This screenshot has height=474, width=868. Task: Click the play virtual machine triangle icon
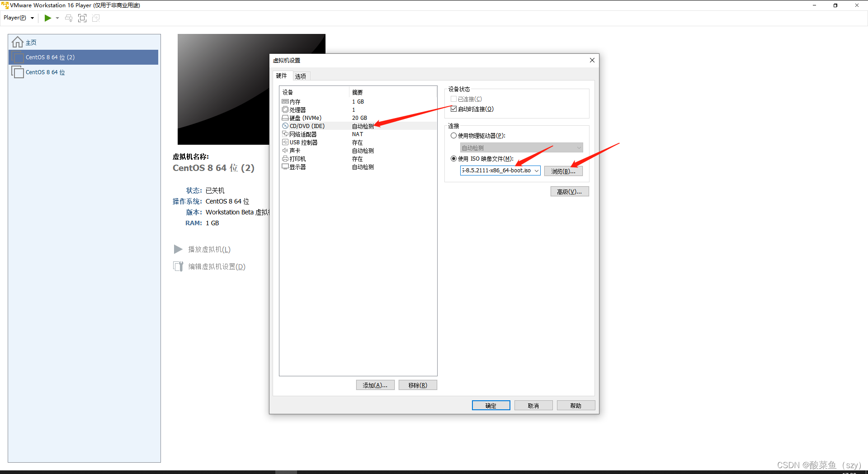(x=178, y=249)
